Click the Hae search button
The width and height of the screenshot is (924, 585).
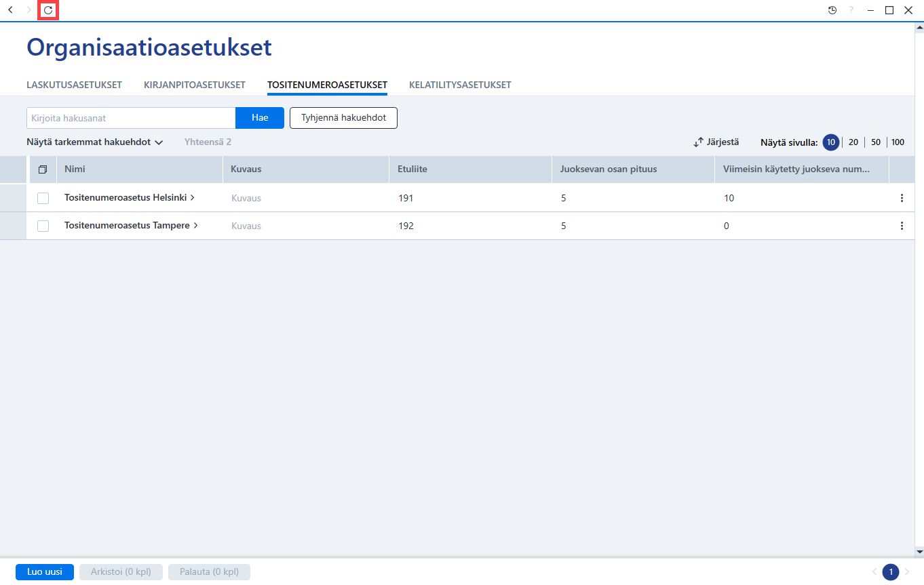[x=260, y=118]
